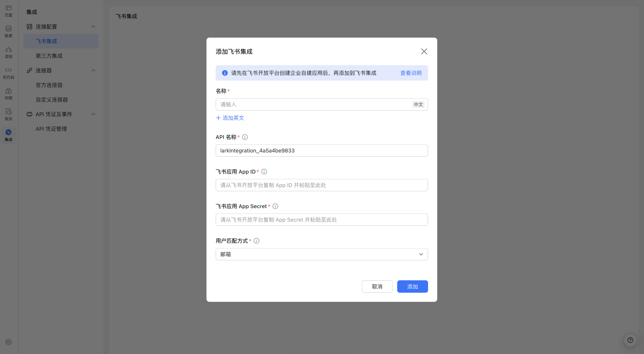Open 第三方集成 in the sidebar
This screenshot has height=354, width=644.
[x=61, y=56]
